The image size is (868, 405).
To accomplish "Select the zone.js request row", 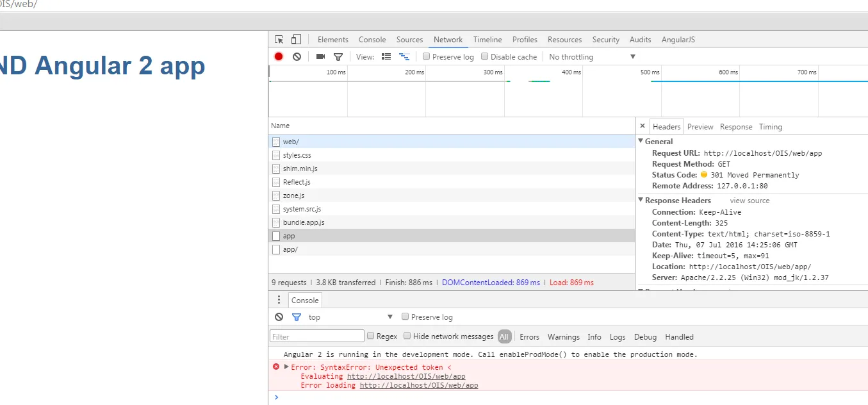I will (452, 195).
